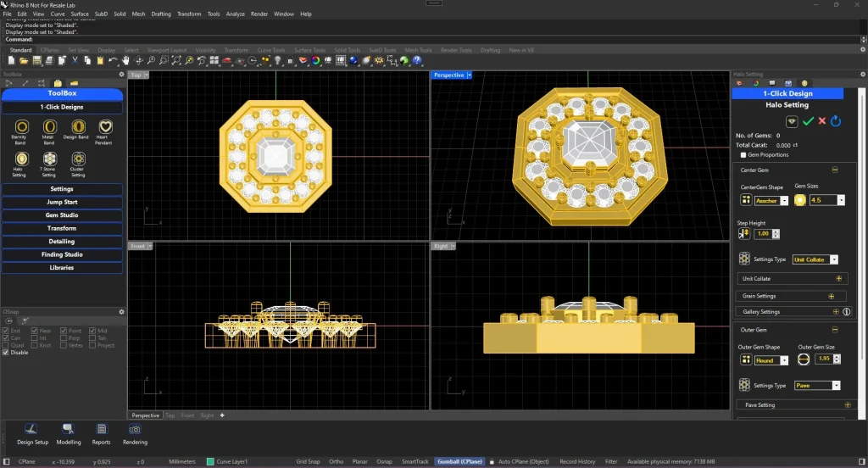Toggle the Point osnap checkbox
The height and width of the screenshot is (468, 868).
click(x=63, y=331)
